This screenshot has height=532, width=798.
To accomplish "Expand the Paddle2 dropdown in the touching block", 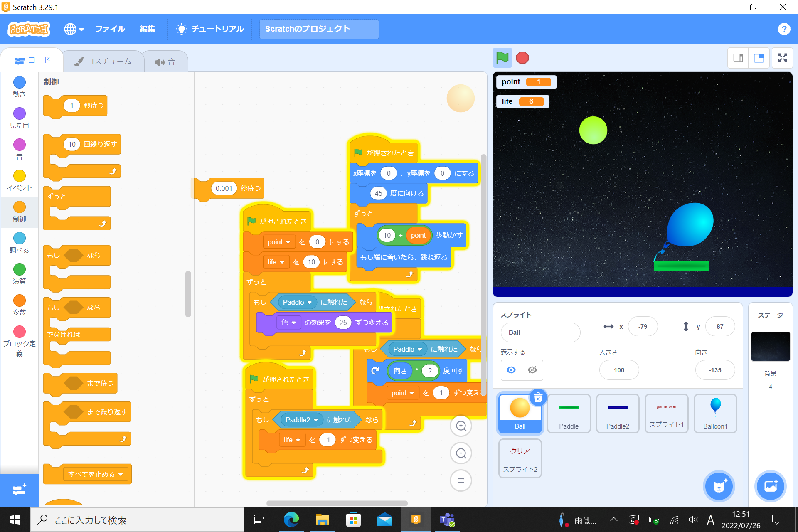I will click(316, 420).
